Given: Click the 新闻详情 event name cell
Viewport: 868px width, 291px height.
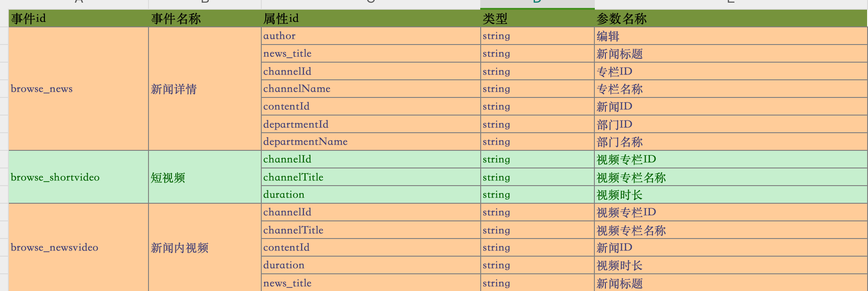Looking at the screenshot, I should (x=205, y=89).
